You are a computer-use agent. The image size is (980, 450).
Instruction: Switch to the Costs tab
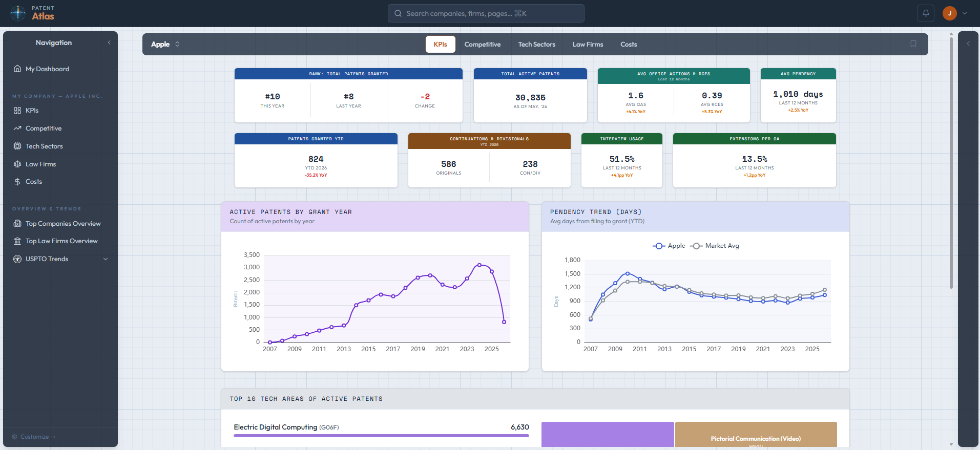[629, 45]
